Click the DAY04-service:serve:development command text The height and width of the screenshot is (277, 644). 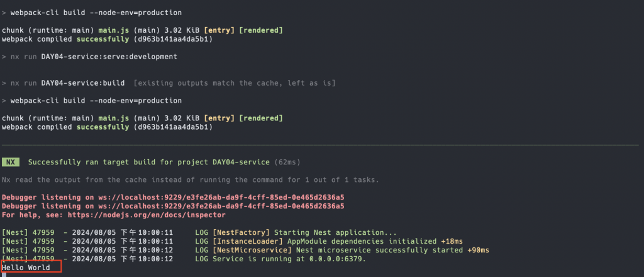coord(109,57)
